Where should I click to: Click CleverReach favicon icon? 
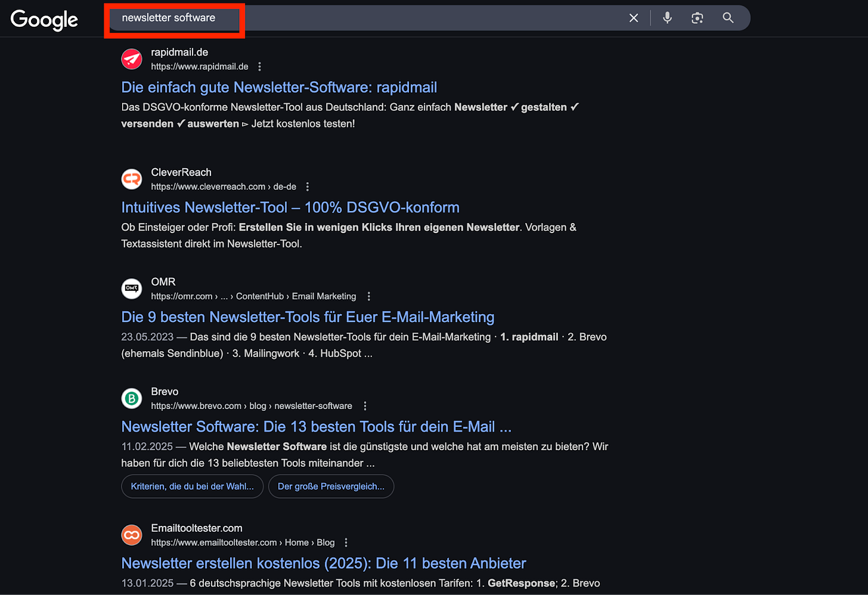pos(132,179)
